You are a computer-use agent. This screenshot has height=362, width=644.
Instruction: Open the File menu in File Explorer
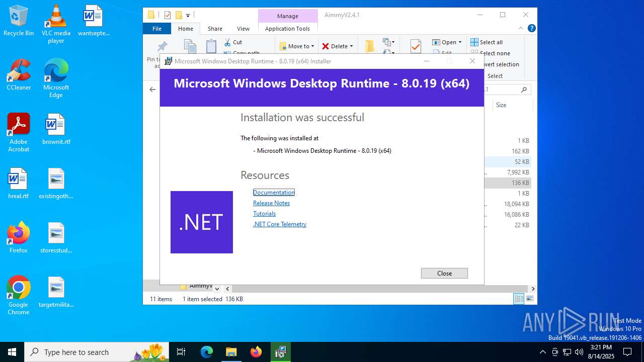[157, 29]
